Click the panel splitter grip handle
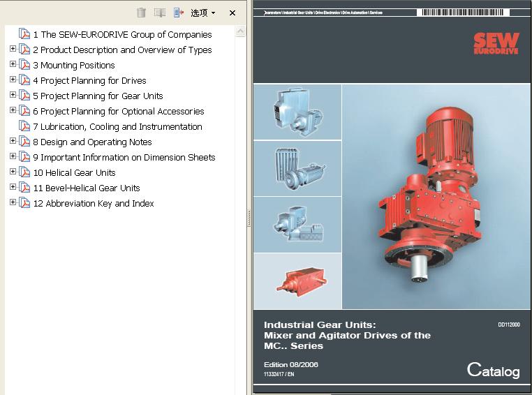Image resolution: width=532 pixels, height=395 pixels. pyautogui.click(x=249, y=218)
